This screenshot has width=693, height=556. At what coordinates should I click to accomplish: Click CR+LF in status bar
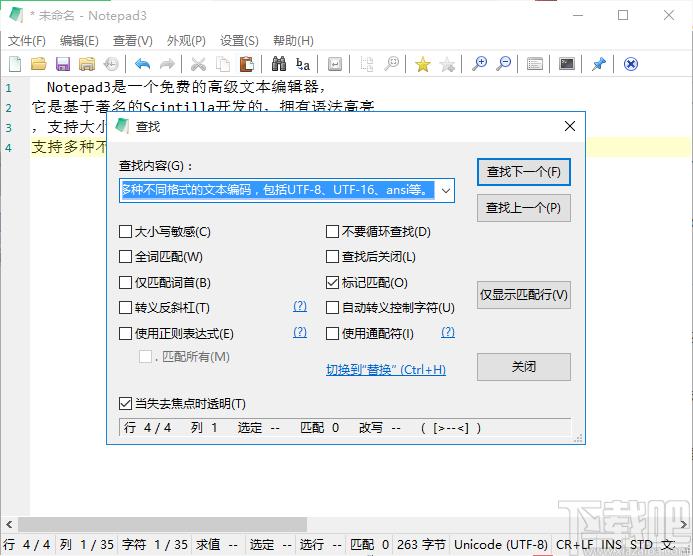(x=575, y=545)
